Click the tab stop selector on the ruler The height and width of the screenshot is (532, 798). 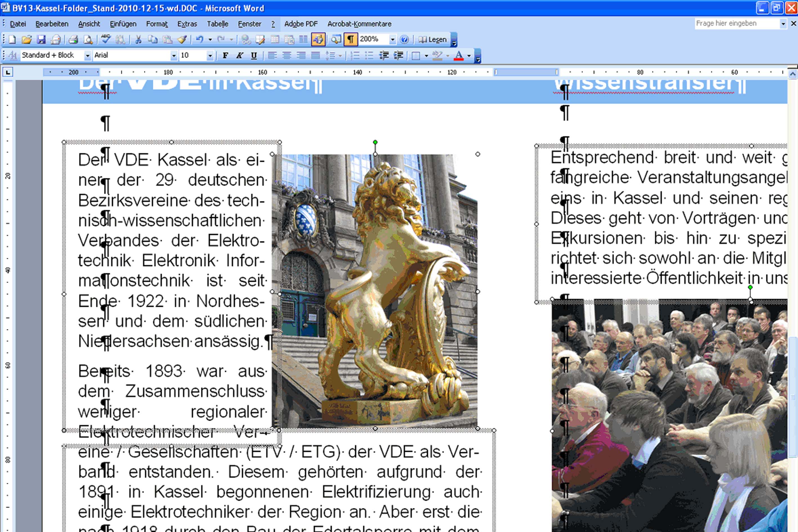pyautogui.click(x=8, y=72)
